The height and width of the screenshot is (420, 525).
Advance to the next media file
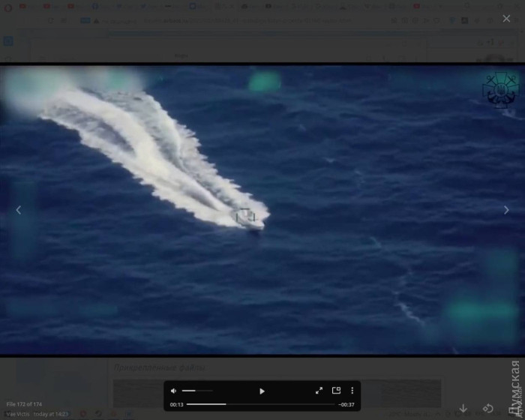[505, 210]
